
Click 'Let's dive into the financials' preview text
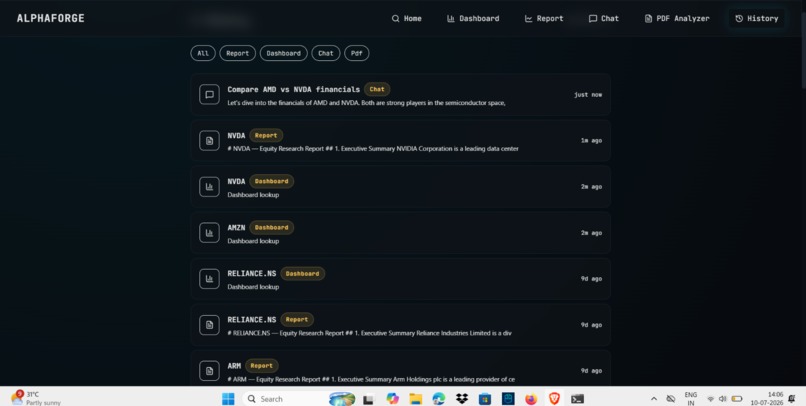click(x=366, y=103)
